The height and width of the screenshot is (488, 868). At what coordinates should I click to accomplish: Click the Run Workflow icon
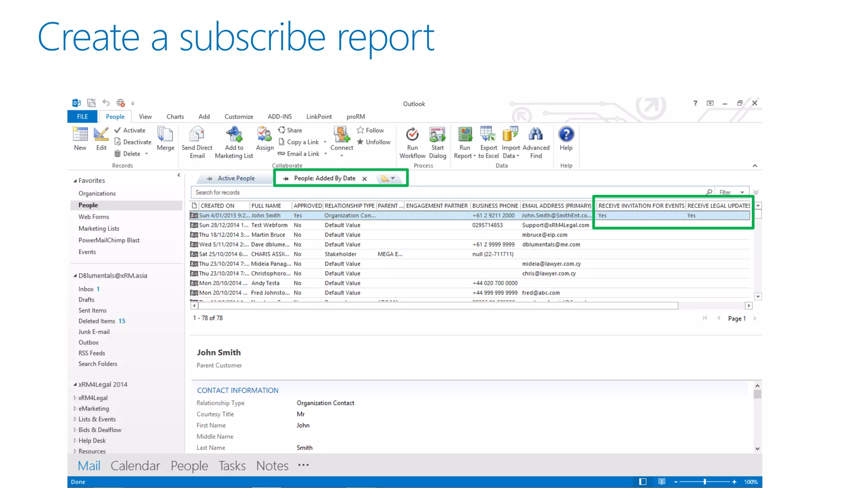tap(412, 134)
